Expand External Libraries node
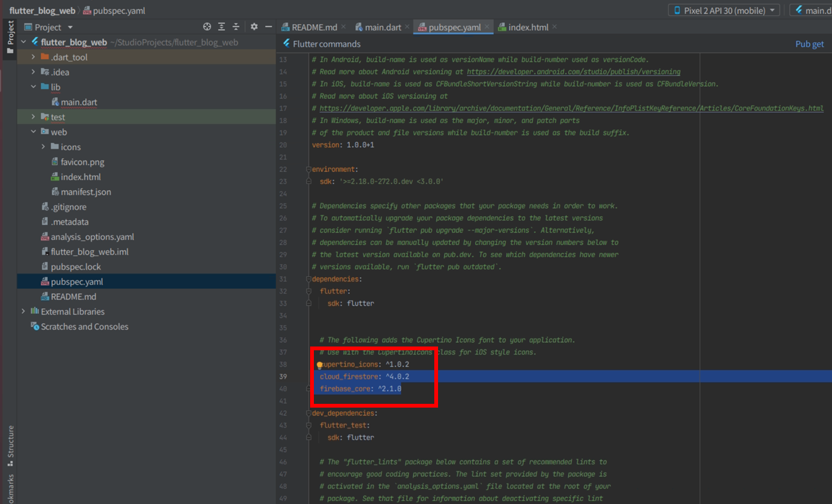Image resolution: width=832 pixels, height=504 pixels. click(24, 311)
